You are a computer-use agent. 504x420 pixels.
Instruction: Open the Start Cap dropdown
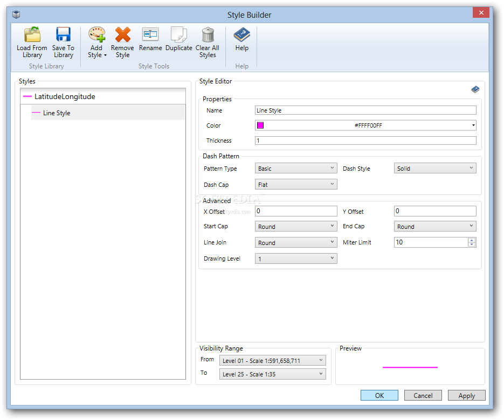(x=296, y=226)
